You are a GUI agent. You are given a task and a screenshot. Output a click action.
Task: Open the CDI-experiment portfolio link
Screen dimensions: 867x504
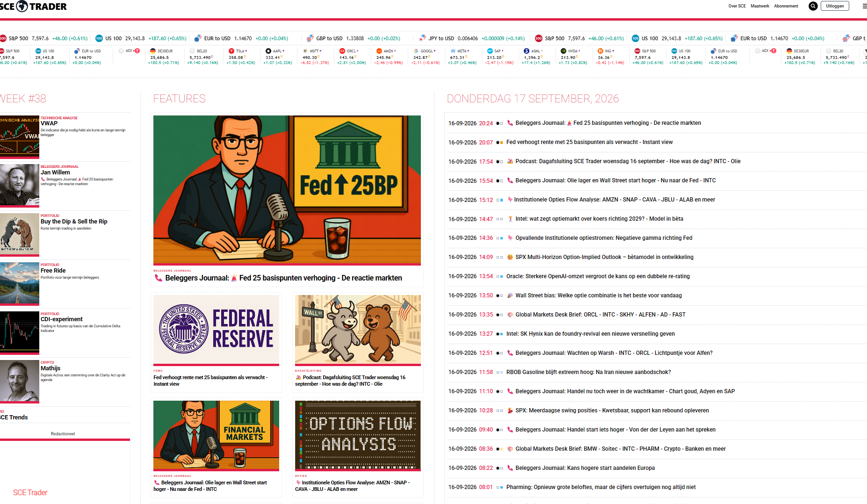tap(62, 319)
